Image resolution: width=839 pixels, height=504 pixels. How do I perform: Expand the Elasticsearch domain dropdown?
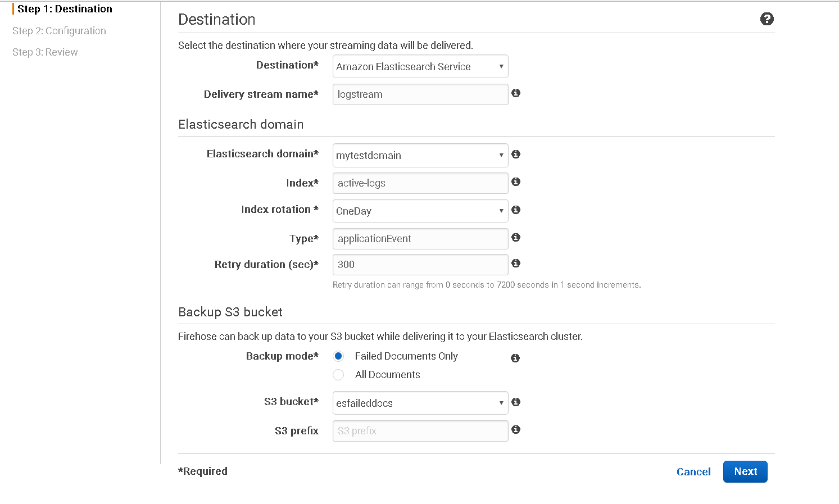click(420, 156)
